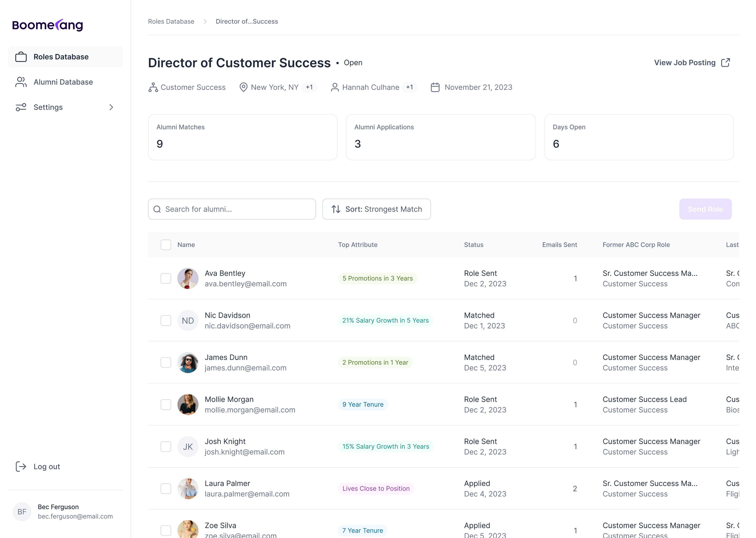Open the Sort: Strongest Match dropdown

[376, 209]
